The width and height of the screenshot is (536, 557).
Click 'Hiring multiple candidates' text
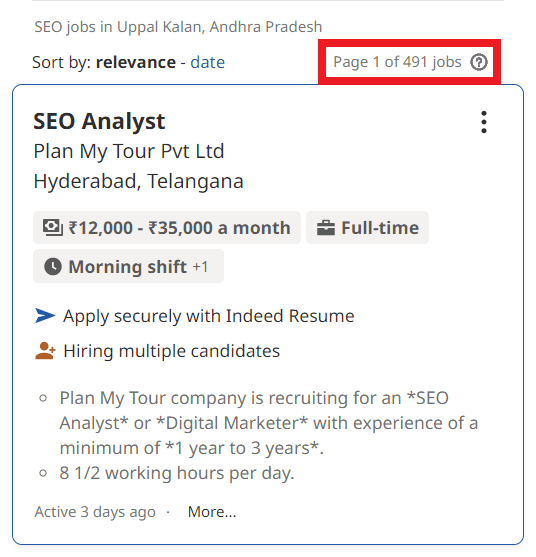[172, 351]
